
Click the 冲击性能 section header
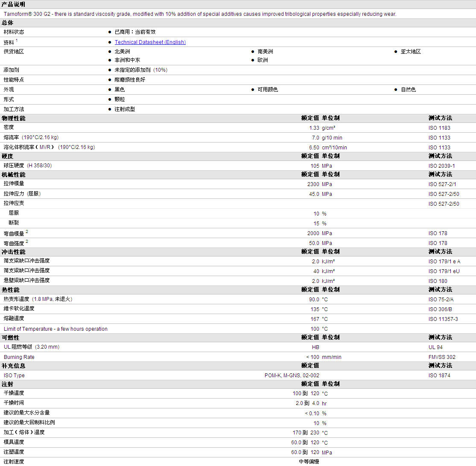pos(13,252)
